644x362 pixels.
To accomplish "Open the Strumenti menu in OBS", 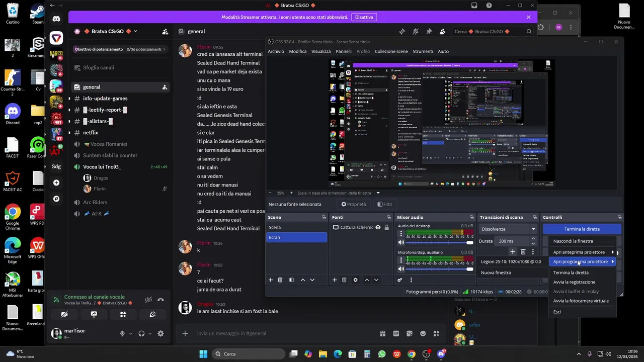I will (423, 51).
